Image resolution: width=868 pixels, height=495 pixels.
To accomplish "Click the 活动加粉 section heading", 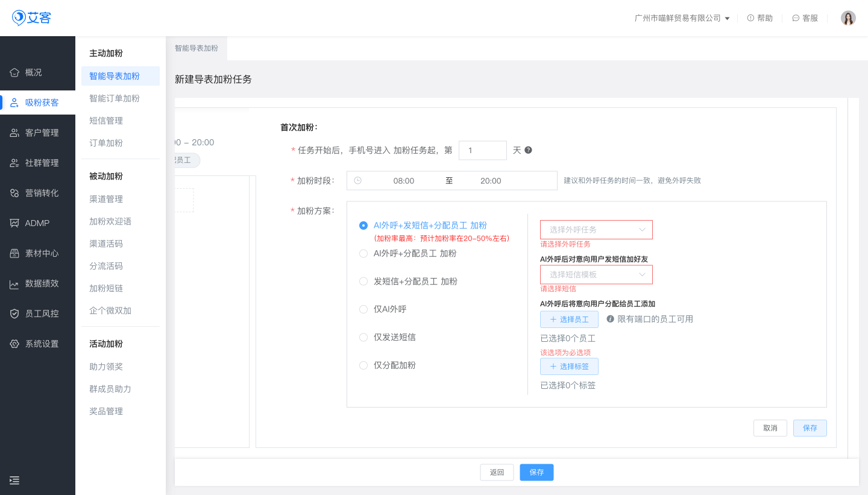I will [106, 344].
